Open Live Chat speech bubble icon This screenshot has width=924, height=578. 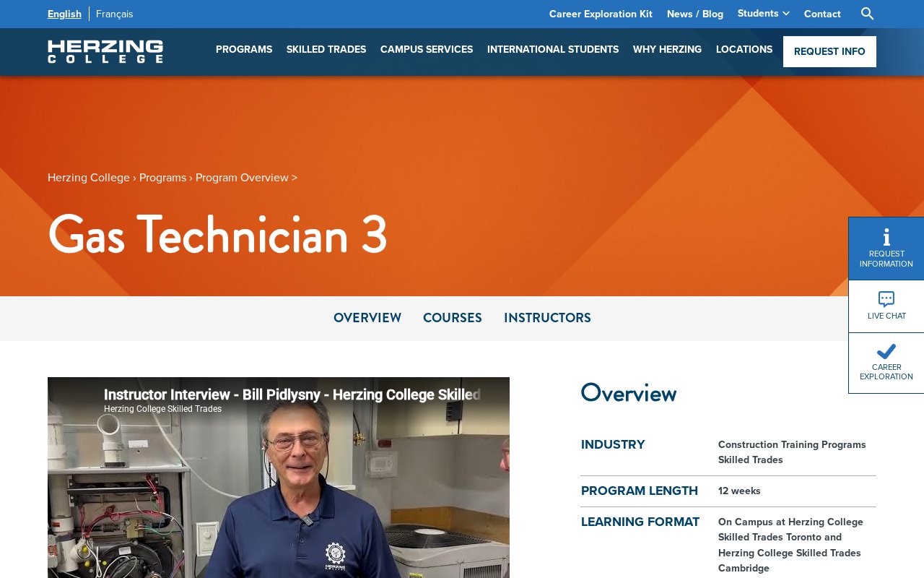coord(886,299)
